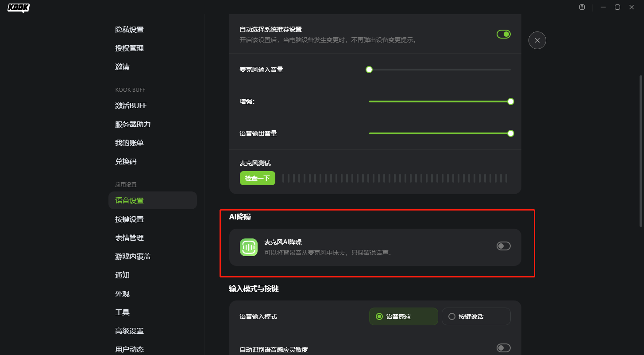This screenshot has width=644, height=355.
Task: Click the microphone test level meter bars
Action: [395, 178]
